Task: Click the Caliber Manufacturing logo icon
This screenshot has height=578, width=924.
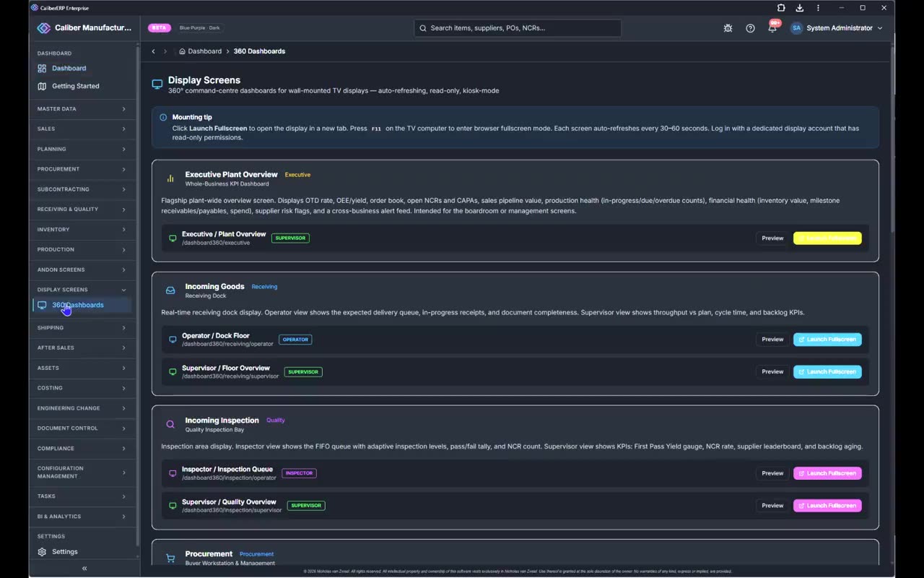Action: click(43, 28)
